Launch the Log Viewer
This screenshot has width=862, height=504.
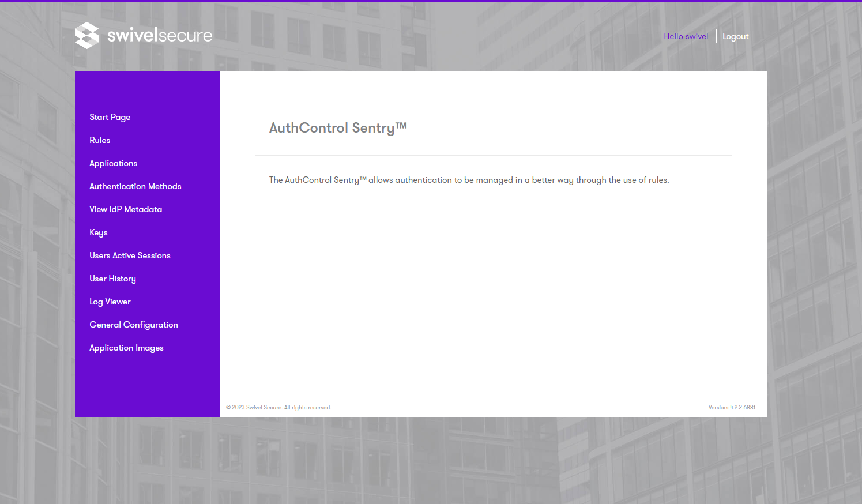click(x=110, y=302)
